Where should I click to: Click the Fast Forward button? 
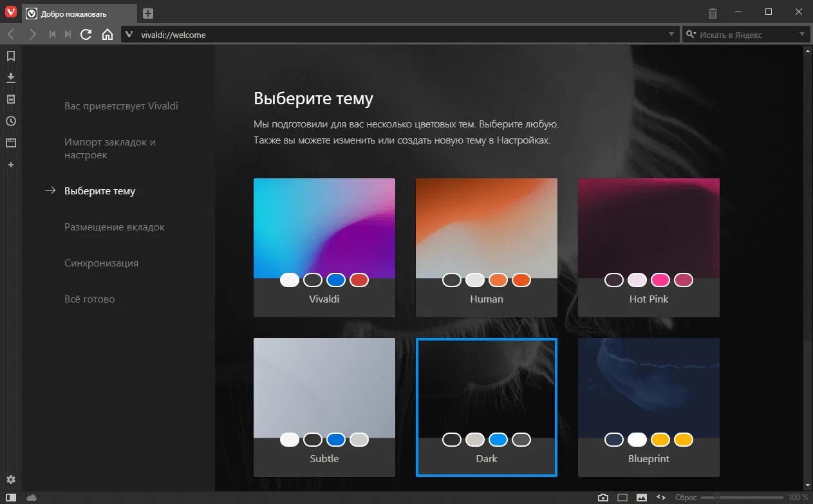click(68, 35)
